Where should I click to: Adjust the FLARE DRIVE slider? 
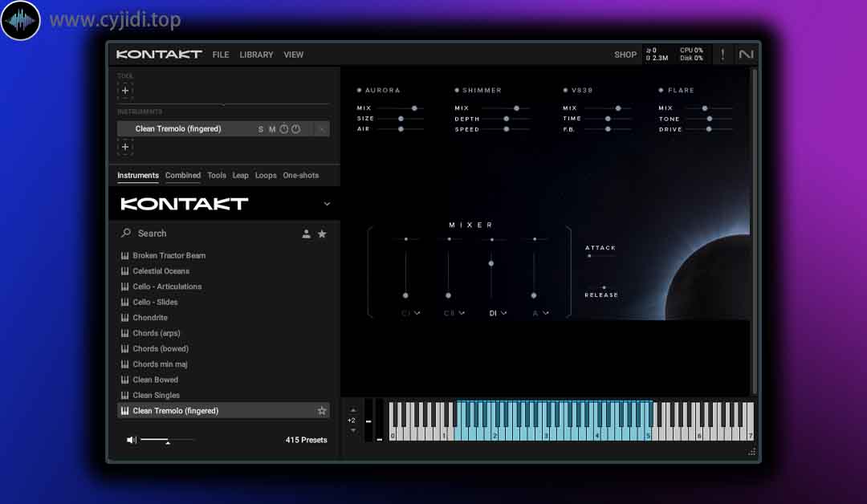[709, 129]
